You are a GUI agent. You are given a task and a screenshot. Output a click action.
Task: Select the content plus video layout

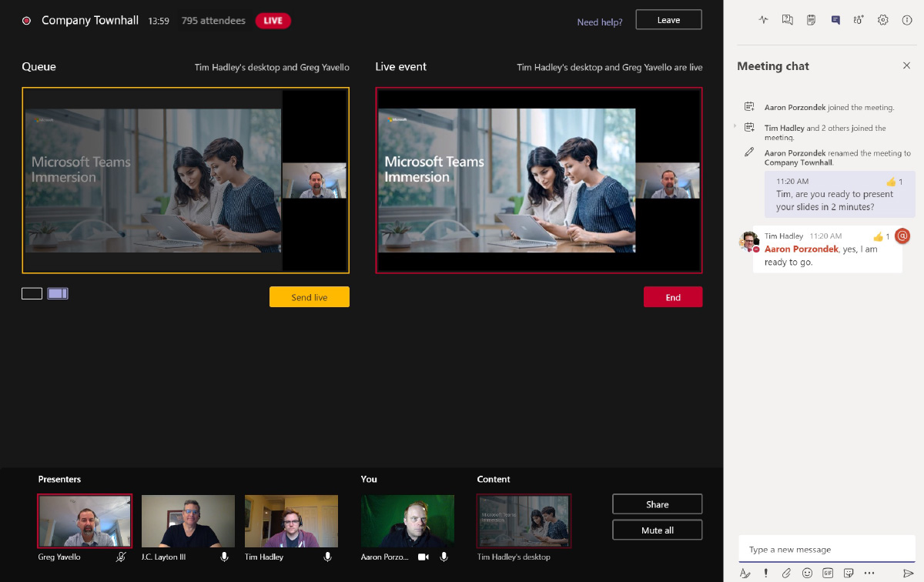pos(58,293)
